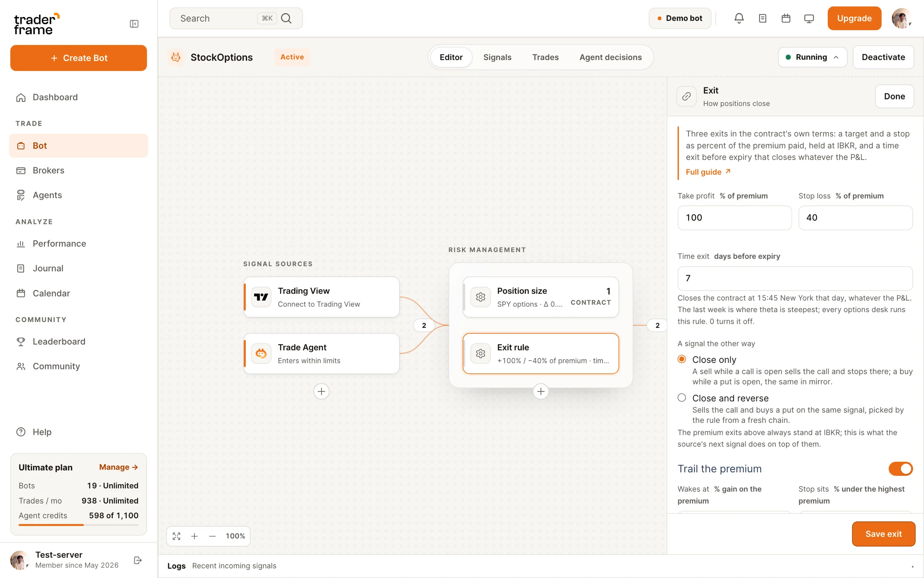Click the Upgrade button
This screenshot has height=578, width=924.
click(854, 18)
